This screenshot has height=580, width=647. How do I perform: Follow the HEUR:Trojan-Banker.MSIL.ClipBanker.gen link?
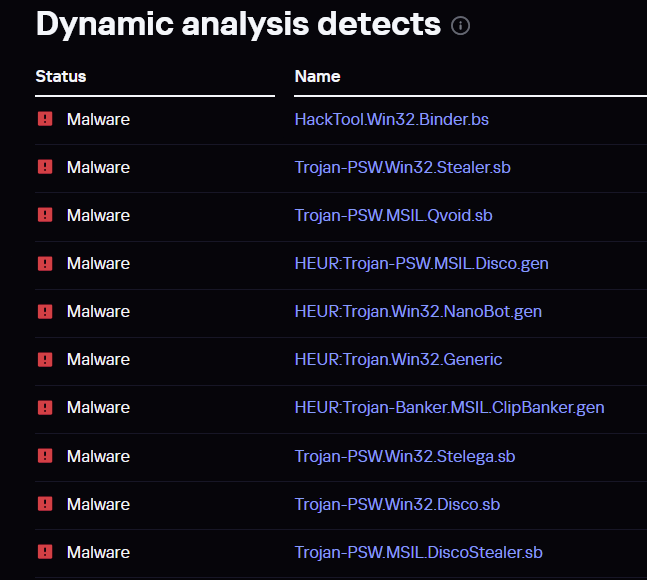[x=449, y=407]
